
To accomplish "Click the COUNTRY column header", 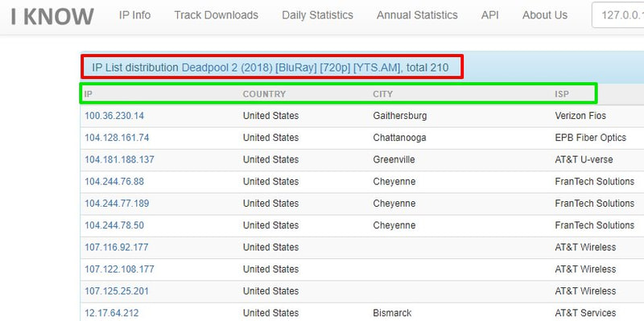I will coord(264,94).
